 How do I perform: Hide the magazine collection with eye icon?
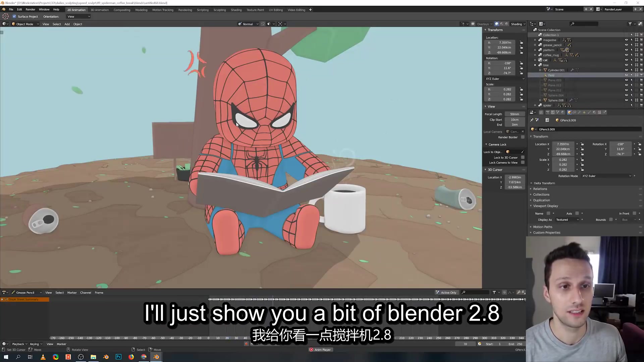tap(626, 40)
